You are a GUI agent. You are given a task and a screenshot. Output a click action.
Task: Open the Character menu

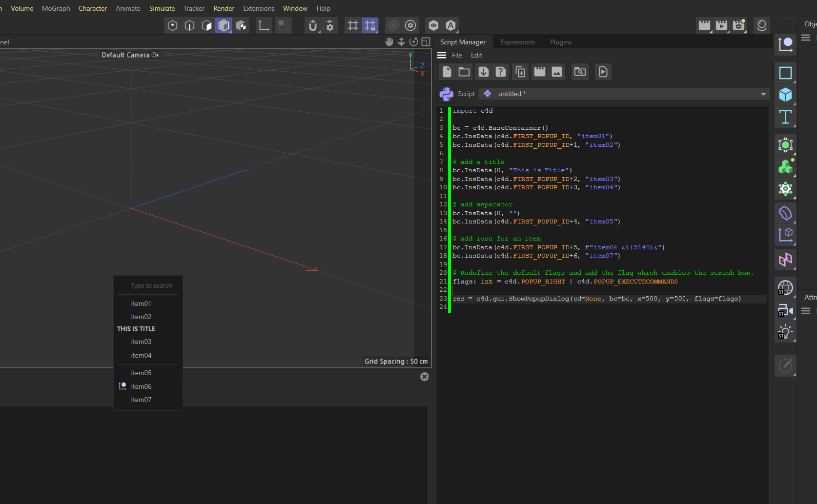point(93,8)
